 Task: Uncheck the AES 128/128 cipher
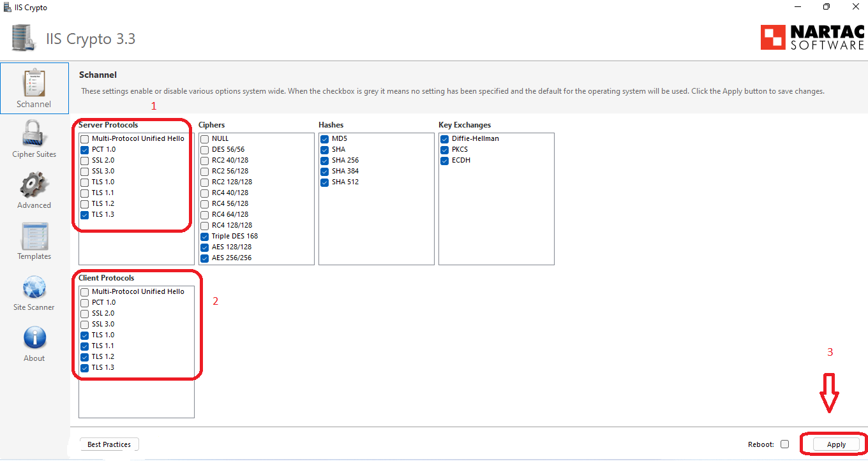(x=205, y=247)
